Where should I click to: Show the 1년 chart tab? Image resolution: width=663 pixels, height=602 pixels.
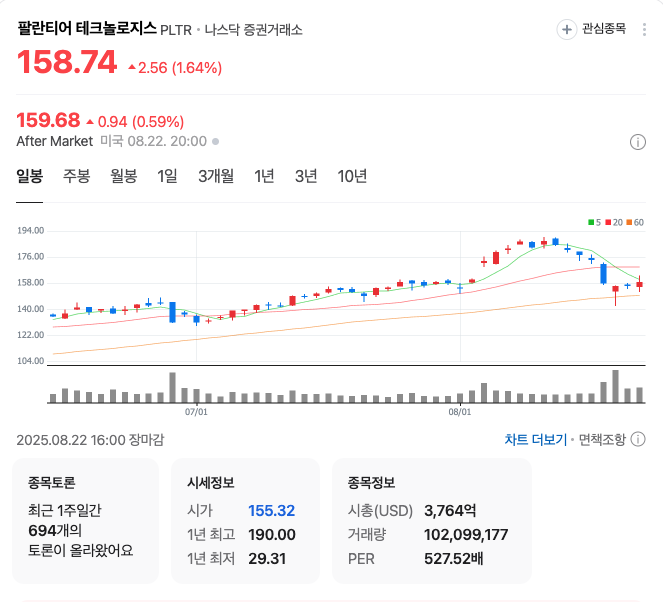click(x=264, y=176)
